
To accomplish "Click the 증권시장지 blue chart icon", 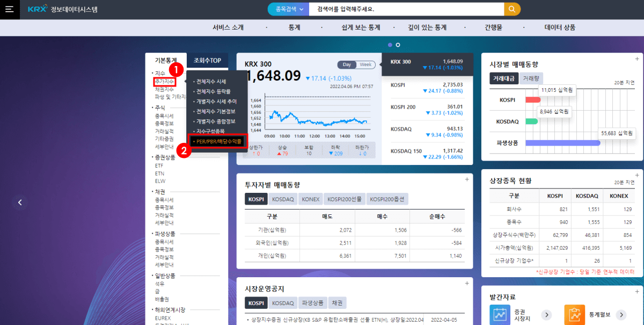I will point(500,315).
